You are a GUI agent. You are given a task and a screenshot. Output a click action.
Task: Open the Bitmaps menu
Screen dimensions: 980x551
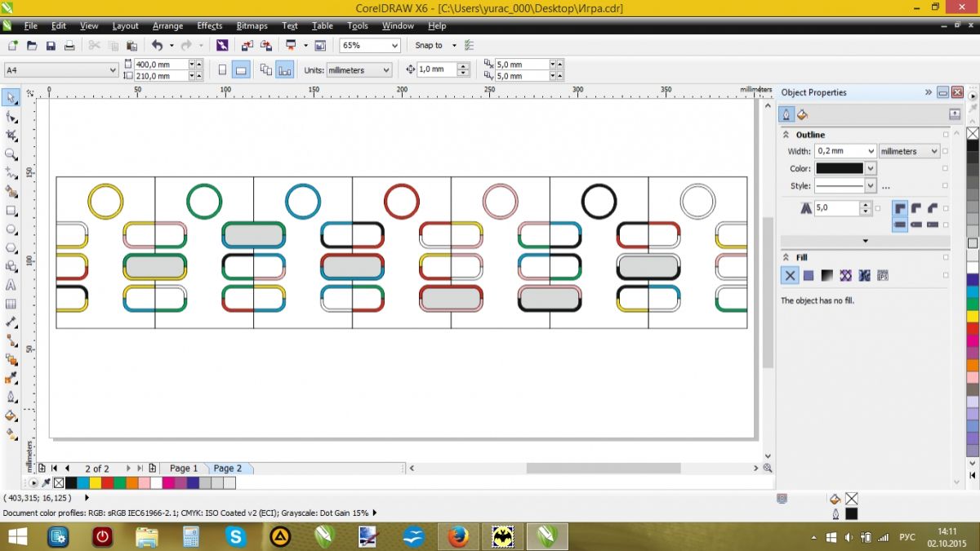click(252, 26)
